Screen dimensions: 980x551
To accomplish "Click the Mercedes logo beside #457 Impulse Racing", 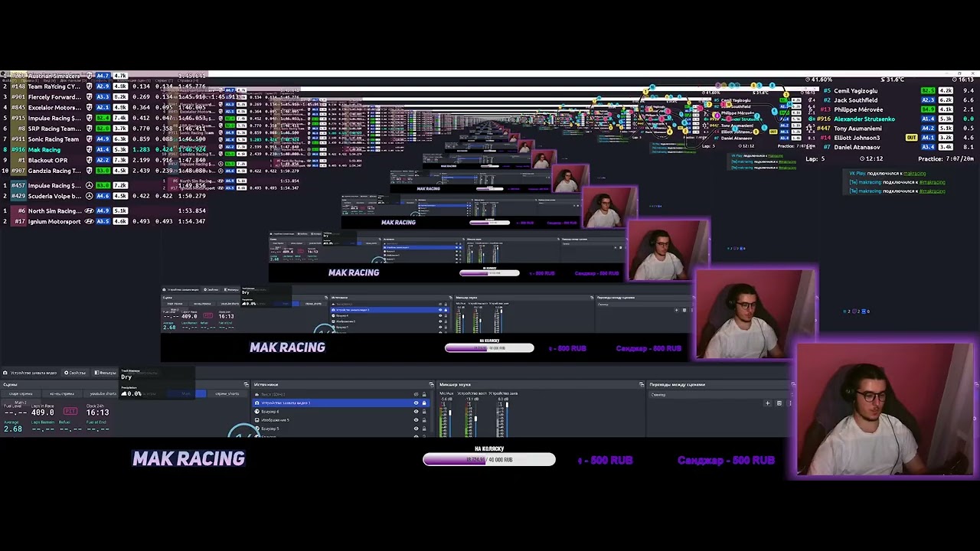I will tap(89, 185).
